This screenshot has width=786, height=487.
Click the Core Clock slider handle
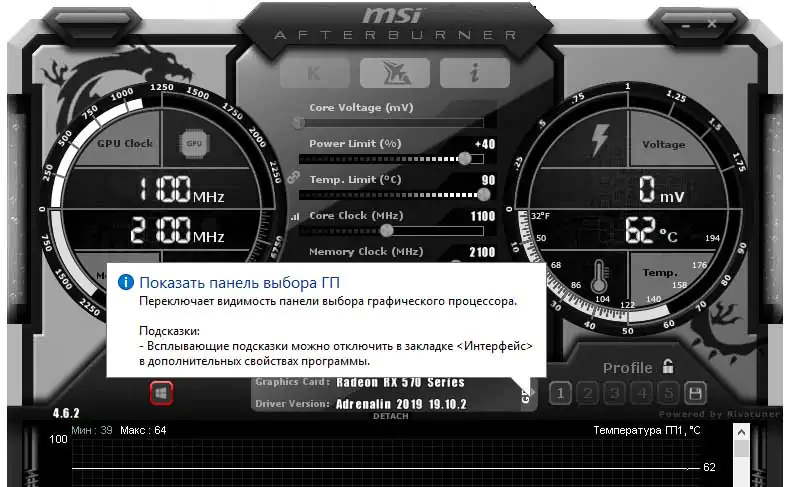(386, 230)
